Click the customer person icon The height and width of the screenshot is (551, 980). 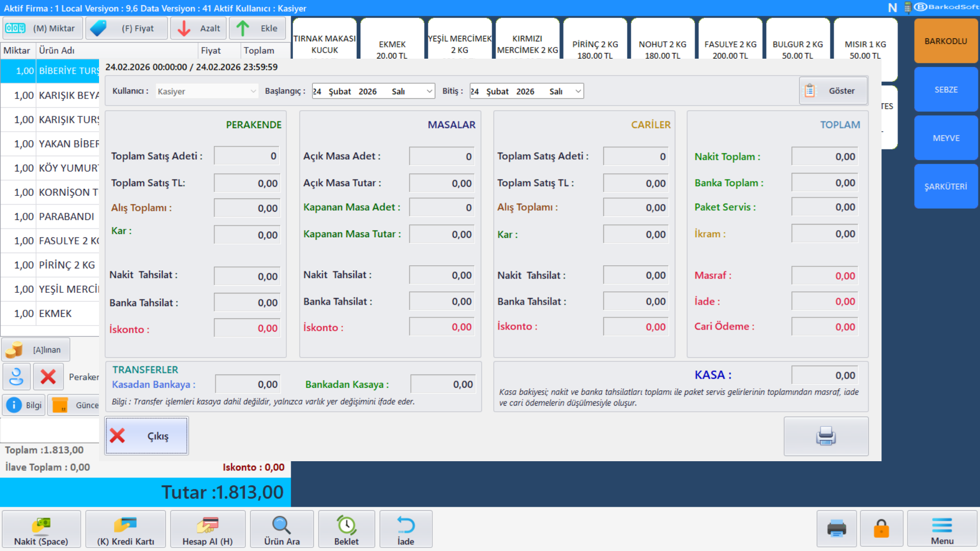[16, 377]
